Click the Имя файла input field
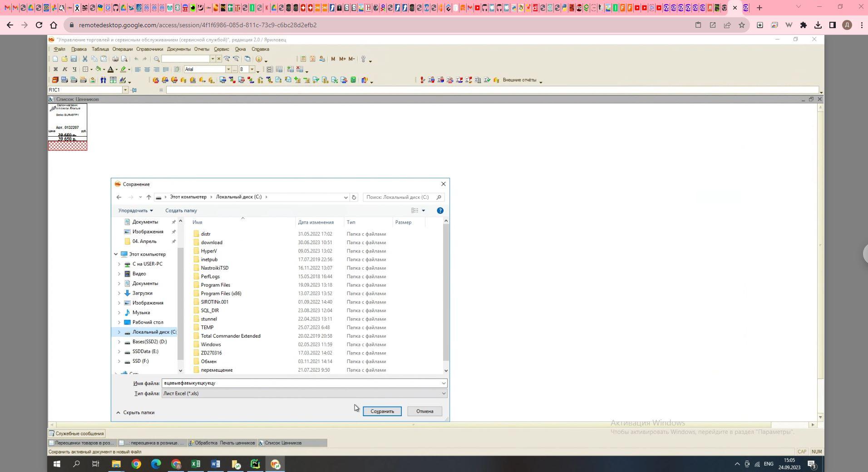 (x=301, y=383)
